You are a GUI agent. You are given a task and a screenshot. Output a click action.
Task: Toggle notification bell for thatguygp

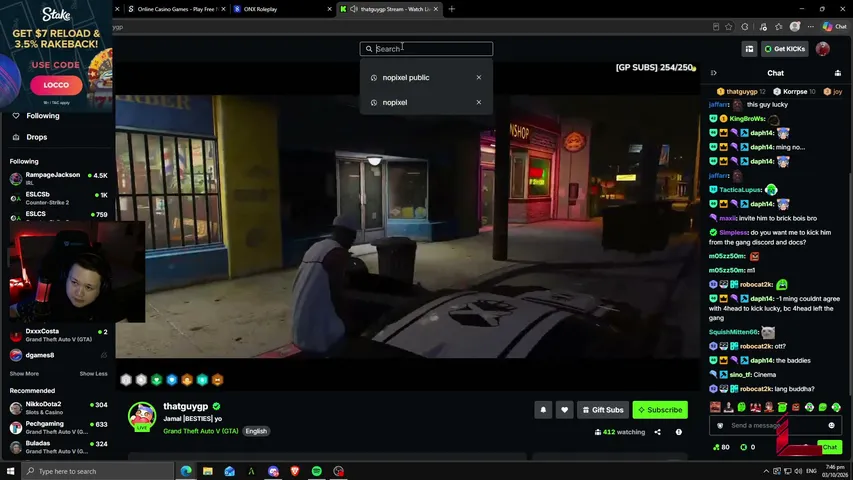tap(543, 410)
